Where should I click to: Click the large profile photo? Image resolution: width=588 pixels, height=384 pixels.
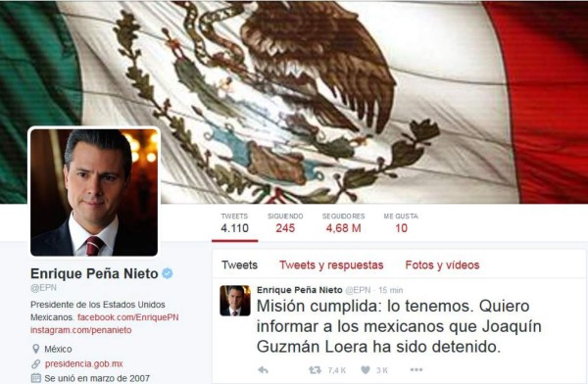(x=94, y=193)
